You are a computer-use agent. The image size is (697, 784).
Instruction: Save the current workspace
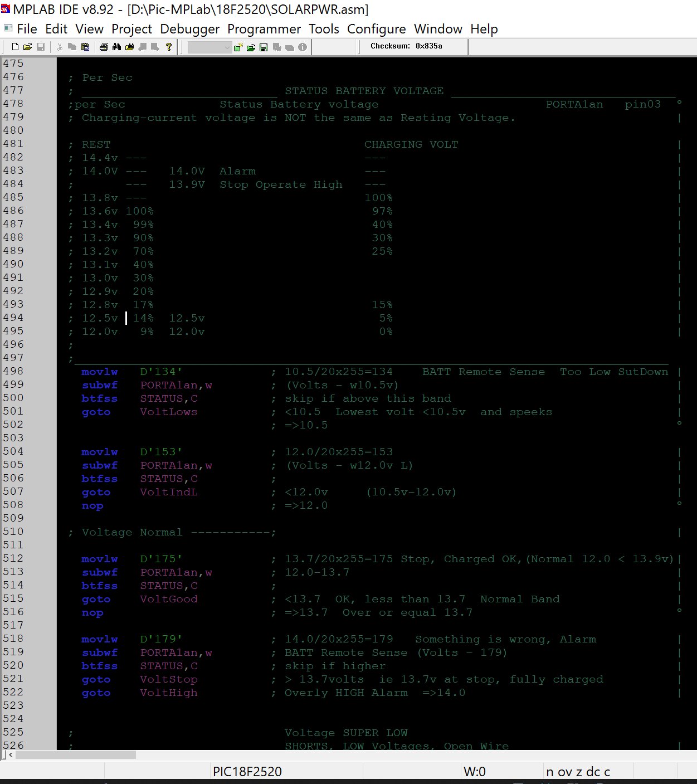(264, 47)
